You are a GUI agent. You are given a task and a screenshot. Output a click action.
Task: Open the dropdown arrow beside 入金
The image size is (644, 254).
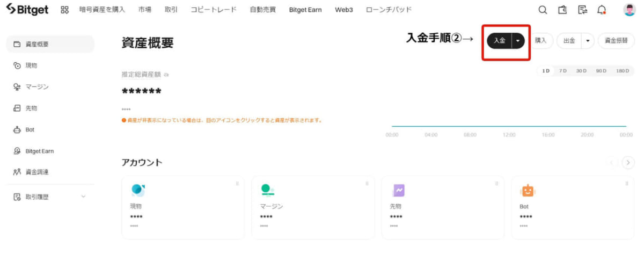pos(518,41)
